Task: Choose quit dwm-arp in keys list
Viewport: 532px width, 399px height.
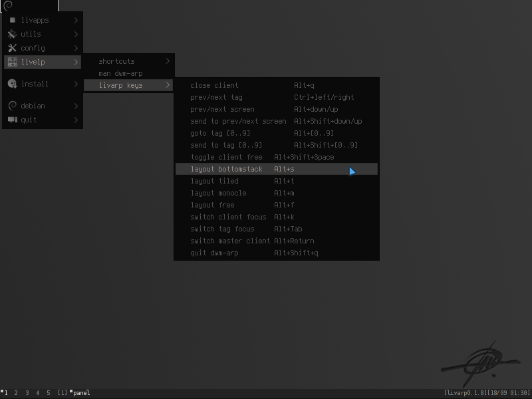Action: click(277, 253)
